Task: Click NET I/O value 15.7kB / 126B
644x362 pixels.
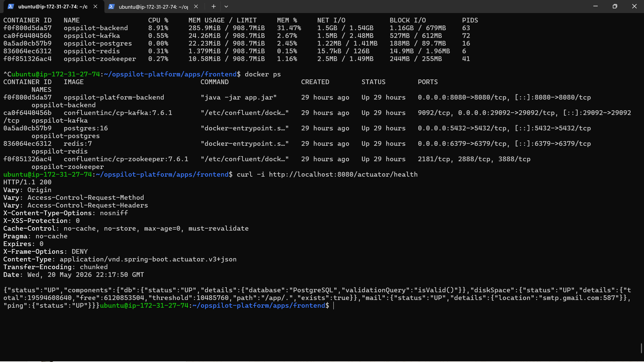Action: pyautogui.click(x=343, y=51)
